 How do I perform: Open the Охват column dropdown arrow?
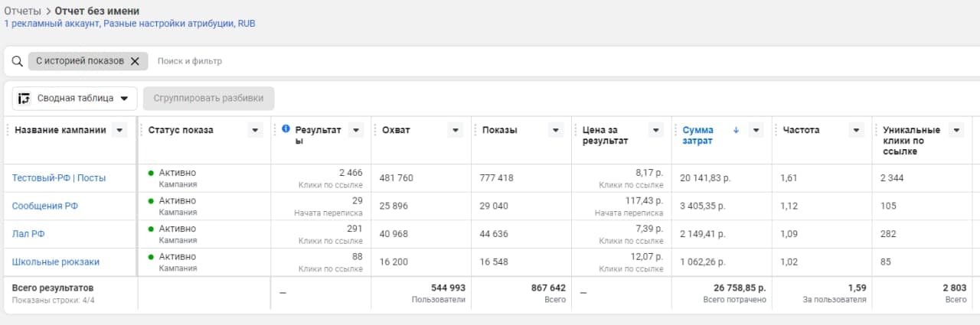(x=455, y=130)
